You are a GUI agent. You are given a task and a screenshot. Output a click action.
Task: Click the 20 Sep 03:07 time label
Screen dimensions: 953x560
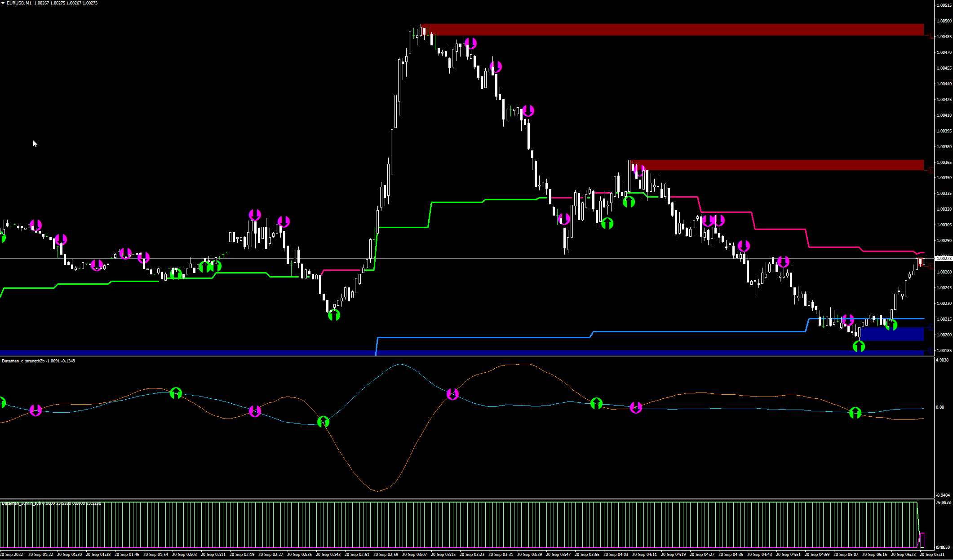point(414,554)
